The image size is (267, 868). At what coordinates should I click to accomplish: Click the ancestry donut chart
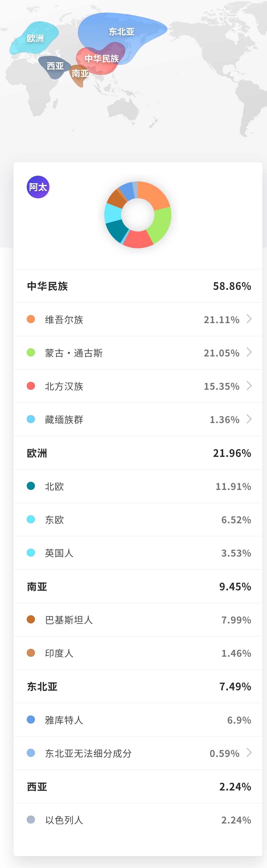click(138, 215)
